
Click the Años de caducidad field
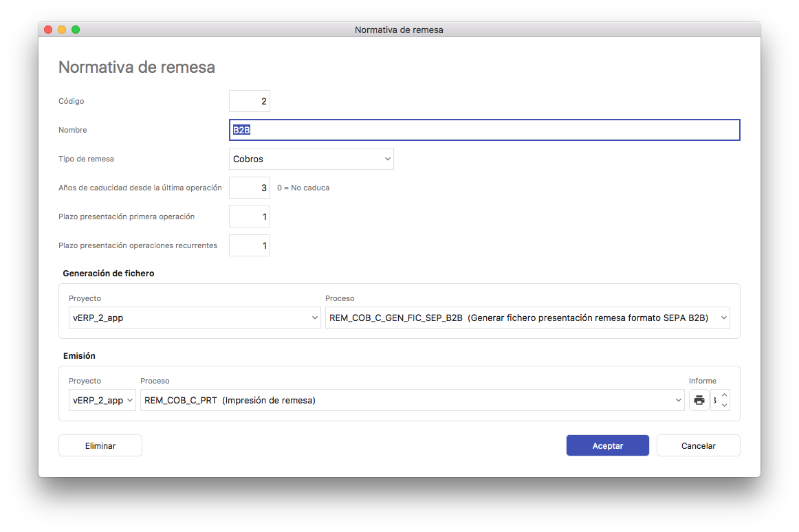[x=250, y=188]
